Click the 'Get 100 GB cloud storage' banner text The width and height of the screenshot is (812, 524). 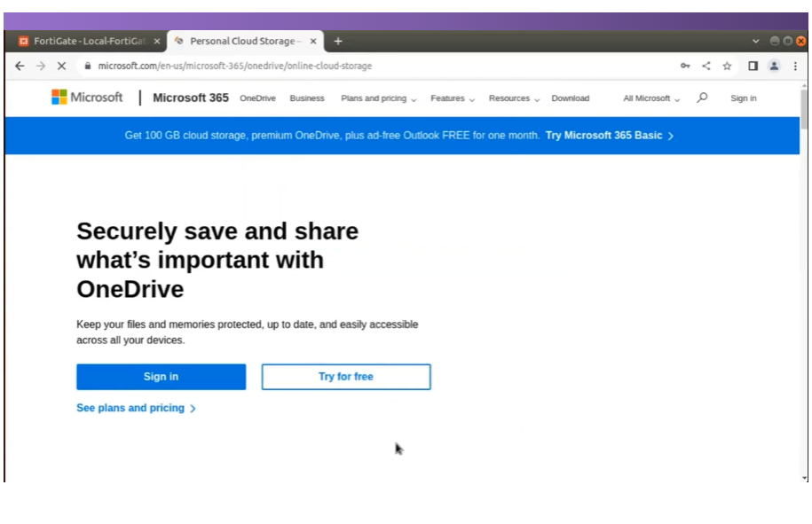click(x=332, y=136)
